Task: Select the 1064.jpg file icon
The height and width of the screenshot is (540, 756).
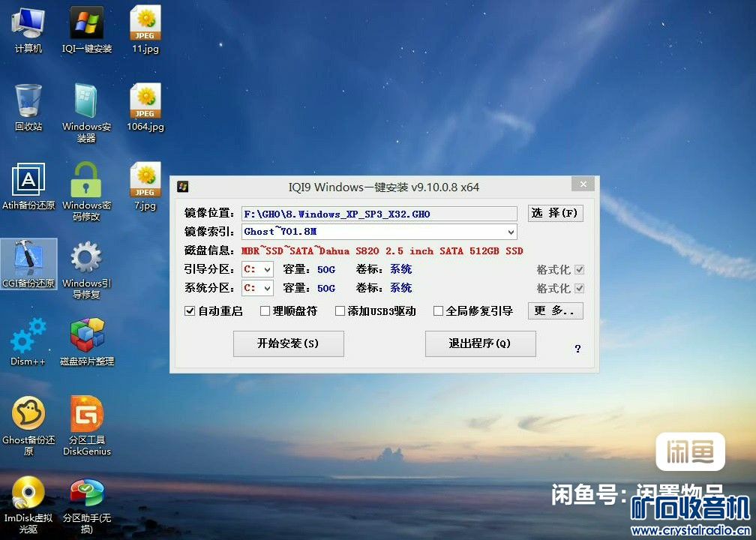Action: [x=145, y=108]
